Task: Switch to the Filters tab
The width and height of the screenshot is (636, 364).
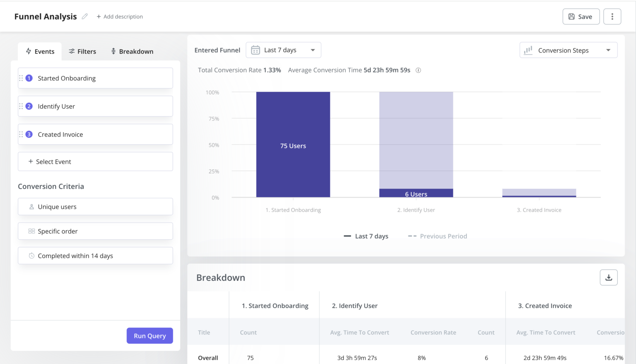Action: (82, 51)
